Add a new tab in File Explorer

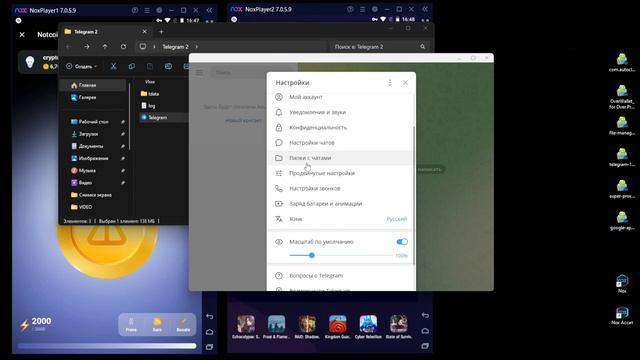tap(161, 32)
